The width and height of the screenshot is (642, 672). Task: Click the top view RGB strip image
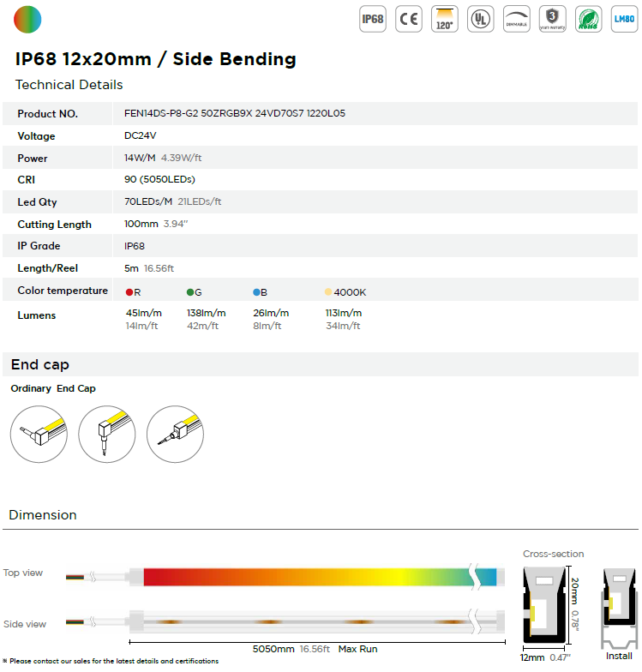point(285,577)
